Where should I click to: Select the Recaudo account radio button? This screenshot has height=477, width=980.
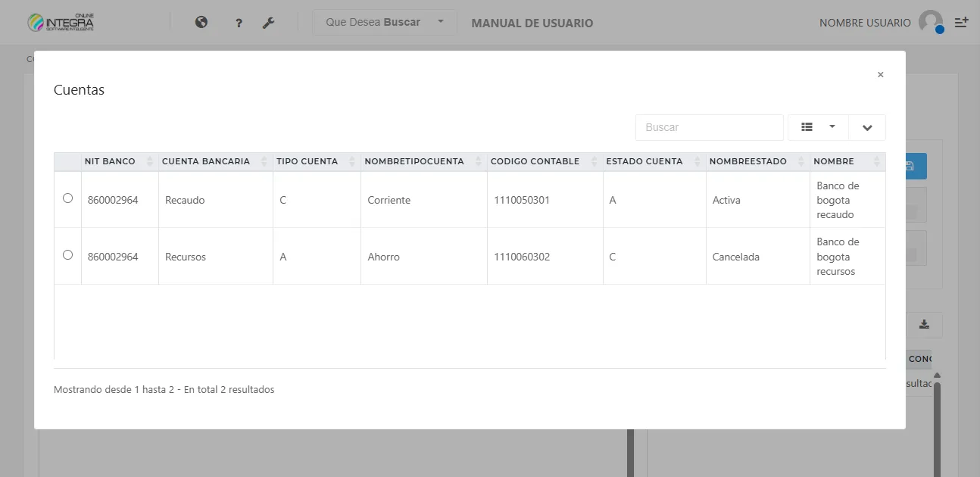67,198
